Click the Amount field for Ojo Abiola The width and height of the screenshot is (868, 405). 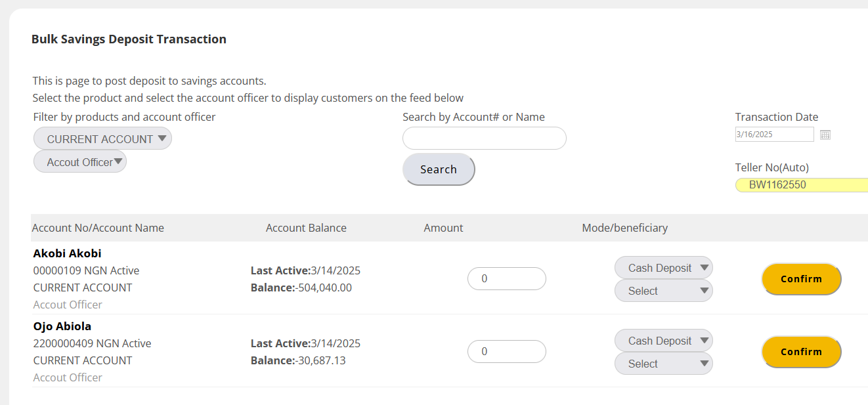tap(506, 351)
